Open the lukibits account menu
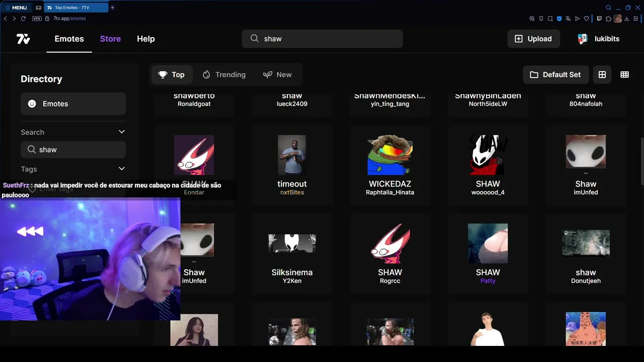The width and height of the screenshot is (644, 362). click(x=598, y=39)
